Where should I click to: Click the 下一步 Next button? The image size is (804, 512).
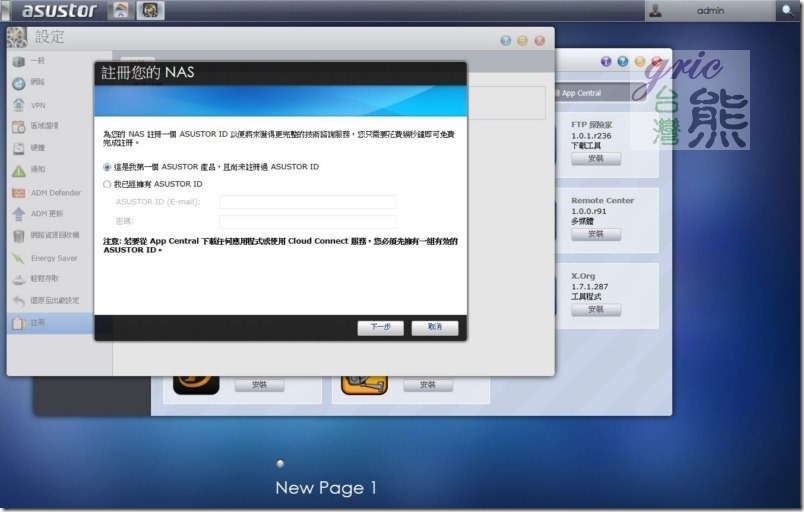pos(380,327)
